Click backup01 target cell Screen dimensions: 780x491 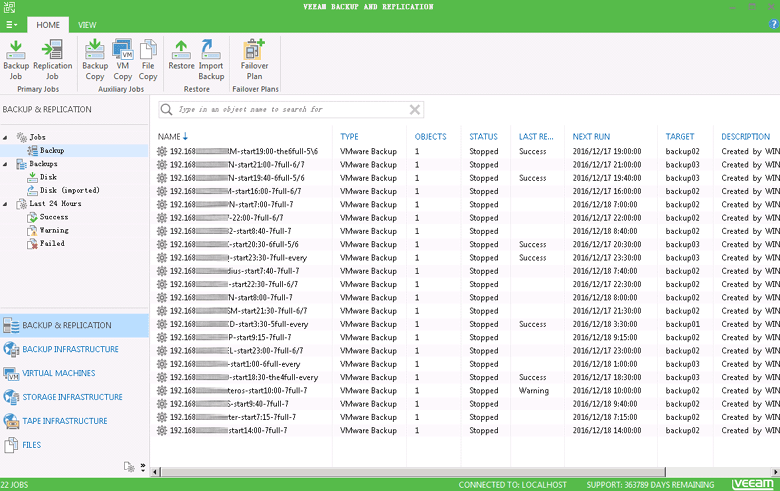click(682, 324)
